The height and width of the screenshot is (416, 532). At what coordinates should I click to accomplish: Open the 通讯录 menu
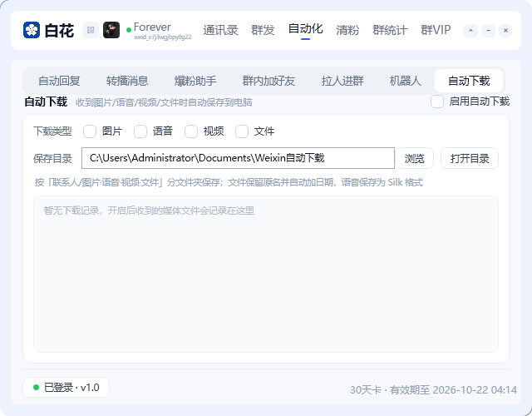220,30
